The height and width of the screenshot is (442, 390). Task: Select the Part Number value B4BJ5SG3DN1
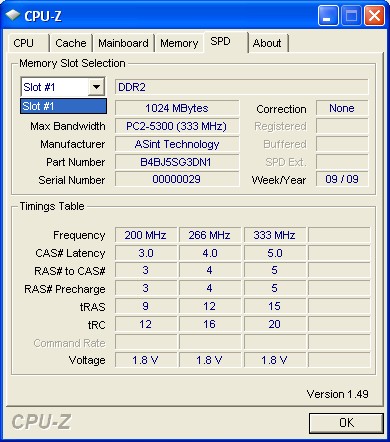tap(177, 162)
